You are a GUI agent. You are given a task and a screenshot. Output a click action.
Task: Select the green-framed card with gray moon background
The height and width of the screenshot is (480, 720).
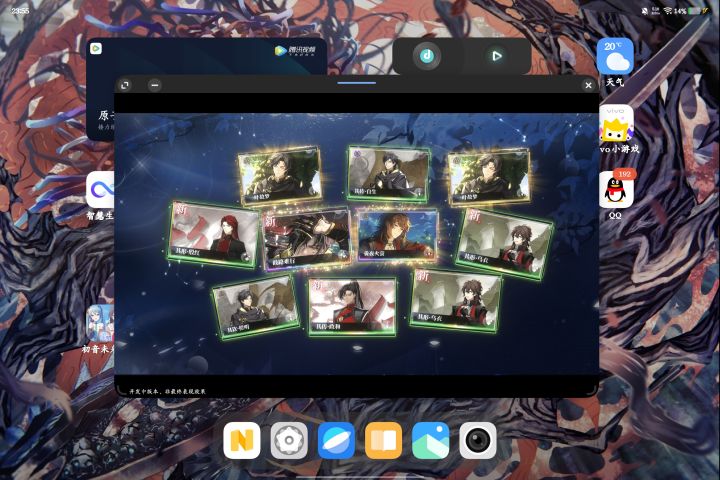tap(388, 173)
